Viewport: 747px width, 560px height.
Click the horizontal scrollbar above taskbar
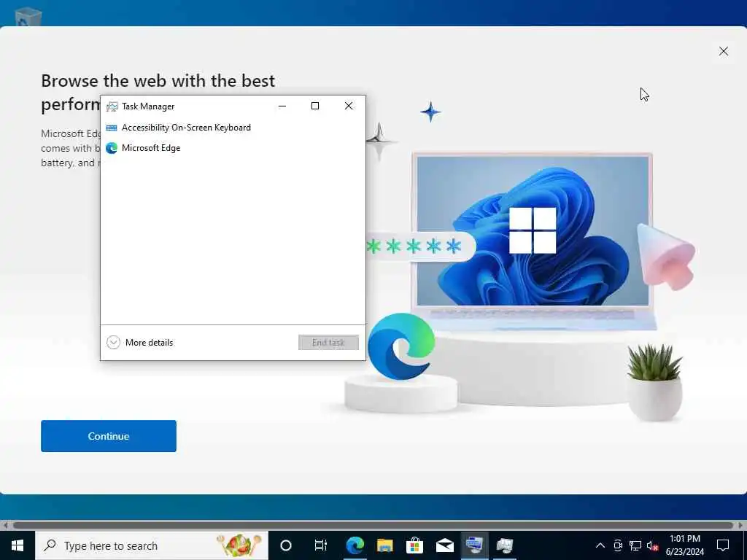(373, 525)
